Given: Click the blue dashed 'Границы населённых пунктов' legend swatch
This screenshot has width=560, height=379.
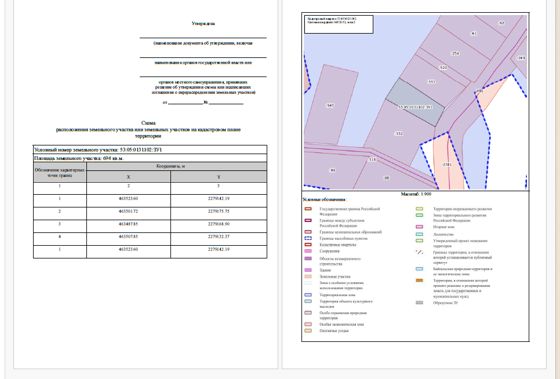Looking at the screenshot, I should coord(308,238).
